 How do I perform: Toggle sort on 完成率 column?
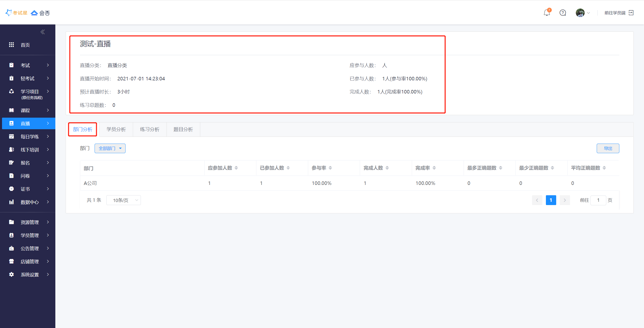pyautogui.click(x=434, y=168)
